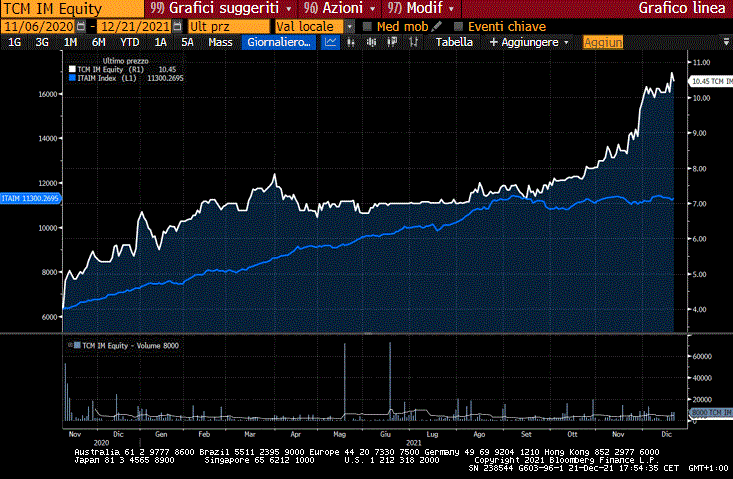This screenshot has width=733, height=479.
Task: Select the 5A time range
Action: click(x=187, y=43)
